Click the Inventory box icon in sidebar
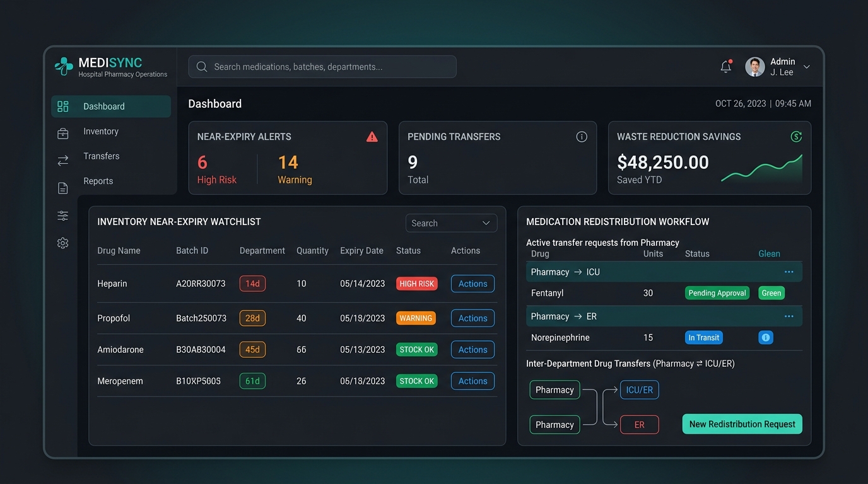The height and width of the screenshot is (484, 868). [x=63, y=133]
